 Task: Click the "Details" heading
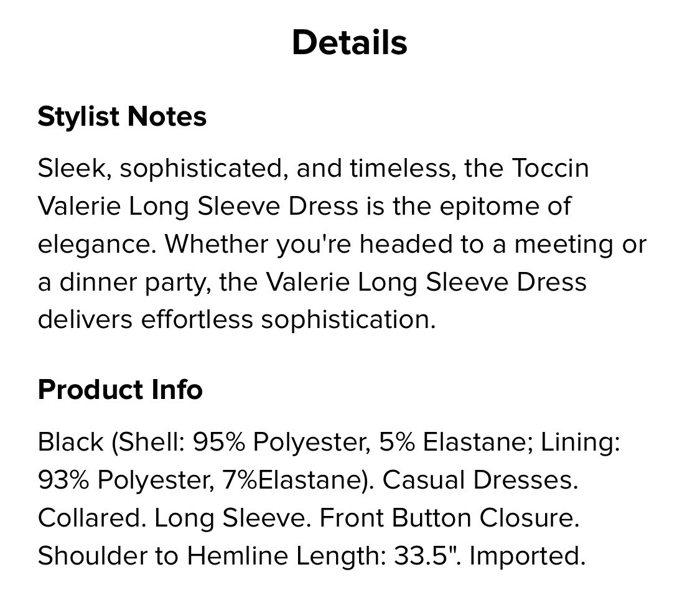pyautogui.click(x=349, y=42)
